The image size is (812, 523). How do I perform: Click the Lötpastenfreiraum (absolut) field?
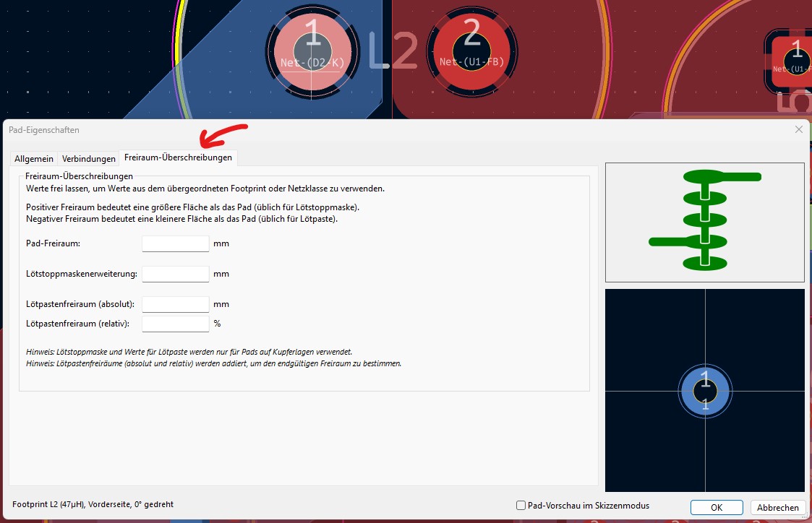pyautogui.click(x=175, y=304)
